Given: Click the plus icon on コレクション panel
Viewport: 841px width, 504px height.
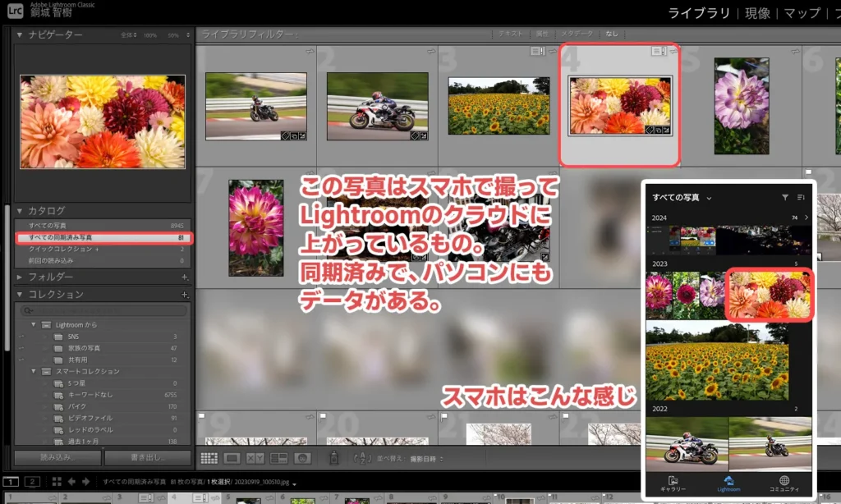Looking at the screenshot, I should click(x=184, y=294).
